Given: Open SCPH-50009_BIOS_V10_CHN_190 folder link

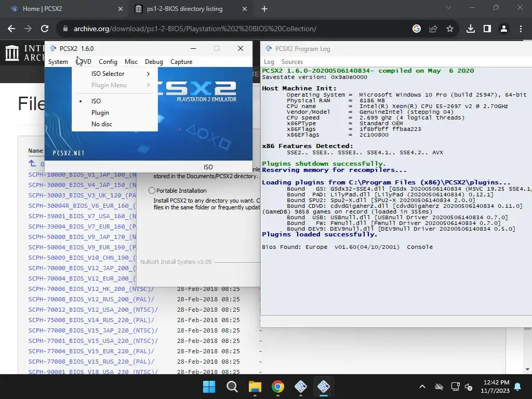Looking at the screenshot, I should (83, 258).
